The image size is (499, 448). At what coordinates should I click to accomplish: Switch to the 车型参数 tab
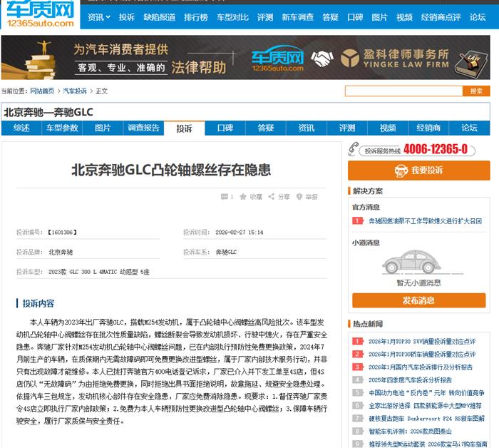pos(62,128)
